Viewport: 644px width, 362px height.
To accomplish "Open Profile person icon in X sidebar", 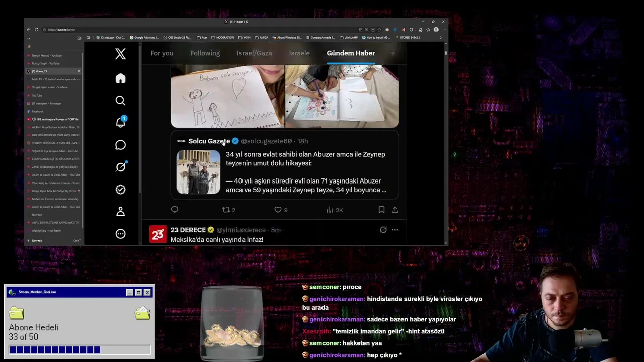I will (120, 211).
